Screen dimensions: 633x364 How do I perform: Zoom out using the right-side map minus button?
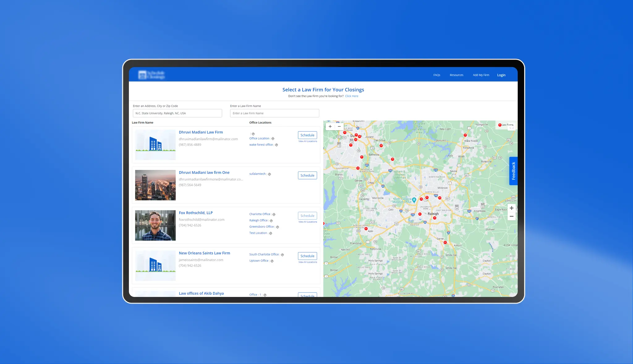[512, 216]
